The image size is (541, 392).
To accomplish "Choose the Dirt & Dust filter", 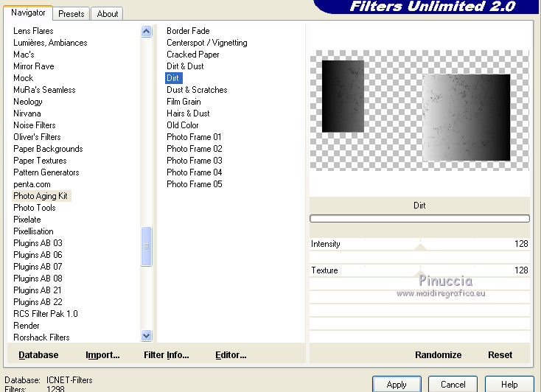I will [185, 66].
